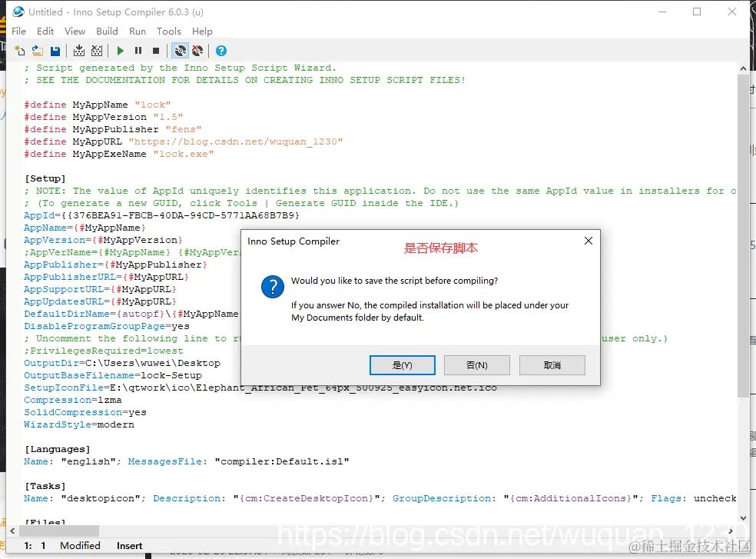Terminate the run with the square stop icon
756x559 pixels.
pyautogui.click(x=156, y=51)
